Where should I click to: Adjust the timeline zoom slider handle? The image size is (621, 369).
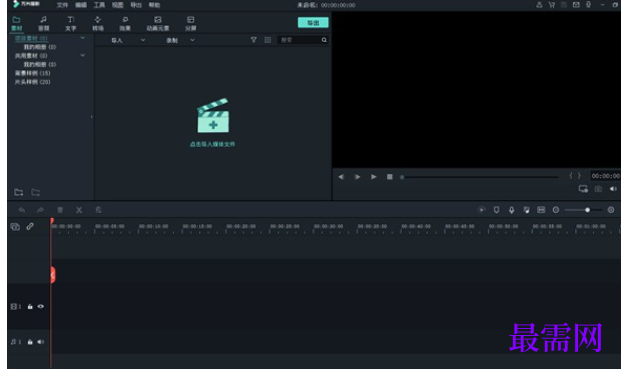click(x=587, y=210)
